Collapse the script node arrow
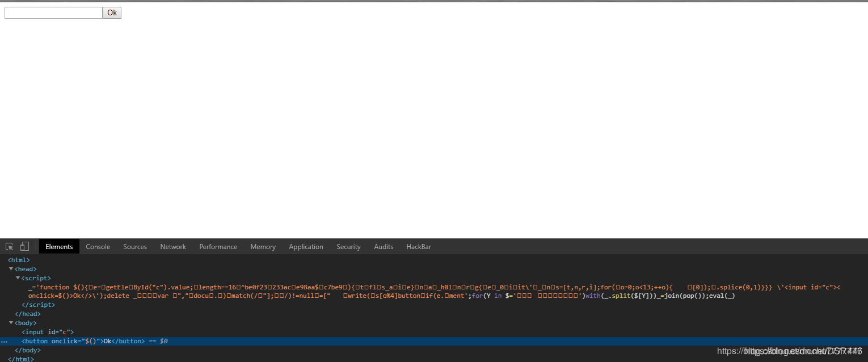Screen dimensions: 868x362 [x=18, y=278]
